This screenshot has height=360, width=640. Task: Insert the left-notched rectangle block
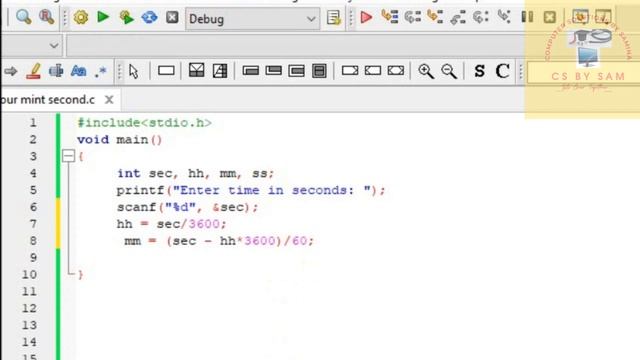(373, 71)
